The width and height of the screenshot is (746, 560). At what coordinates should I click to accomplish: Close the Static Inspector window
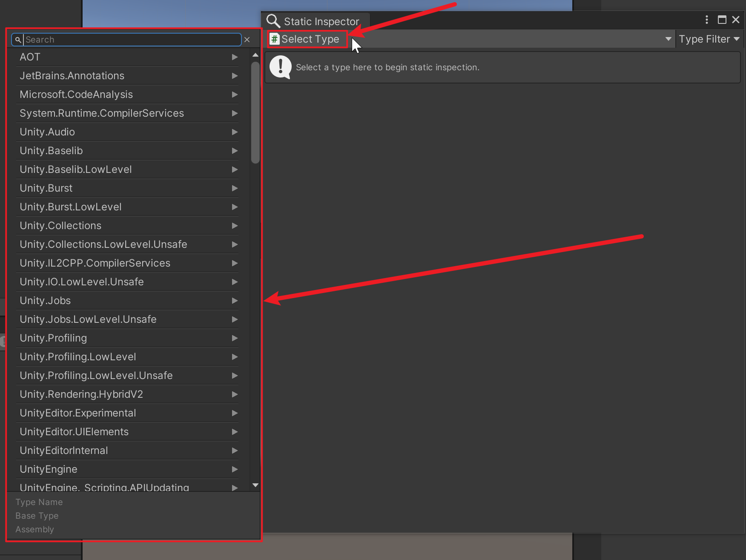pos(736,20)
